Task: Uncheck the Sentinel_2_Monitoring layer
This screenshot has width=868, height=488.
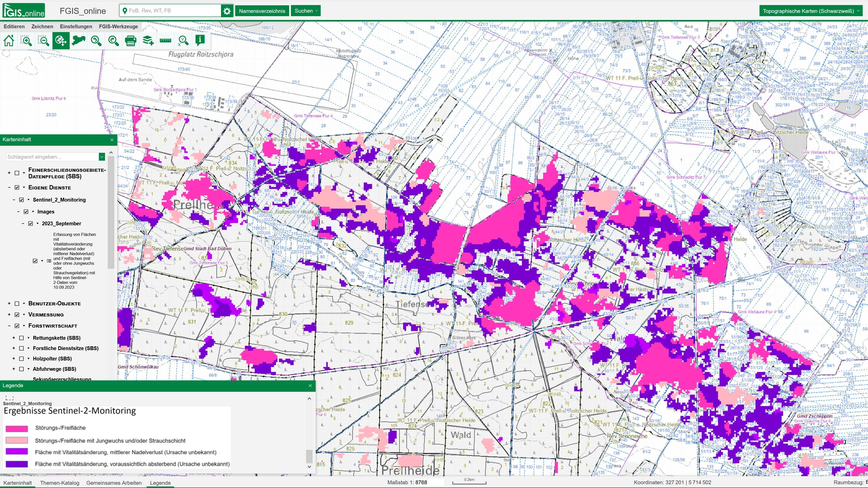Action: (21, 200)
